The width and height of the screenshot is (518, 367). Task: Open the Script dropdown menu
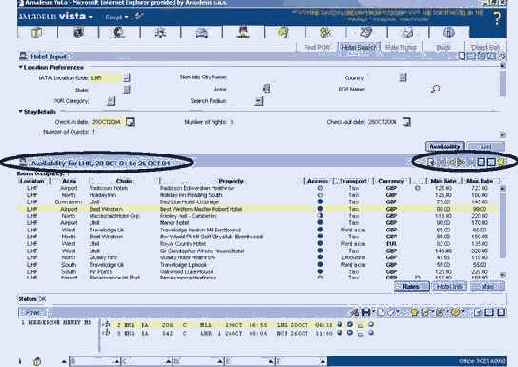click(116, 17)
